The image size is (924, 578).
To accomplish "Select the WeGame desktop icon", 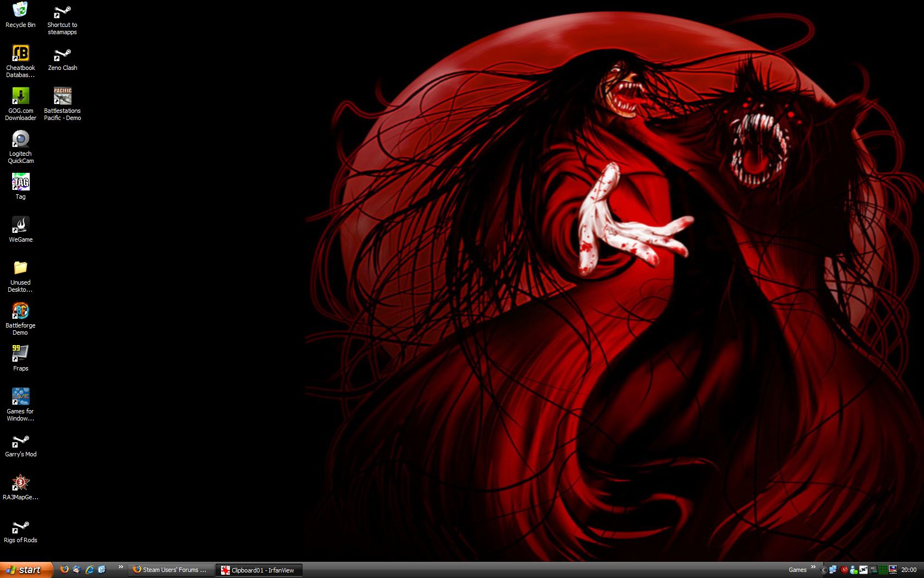I will click(x=20, y=230).
